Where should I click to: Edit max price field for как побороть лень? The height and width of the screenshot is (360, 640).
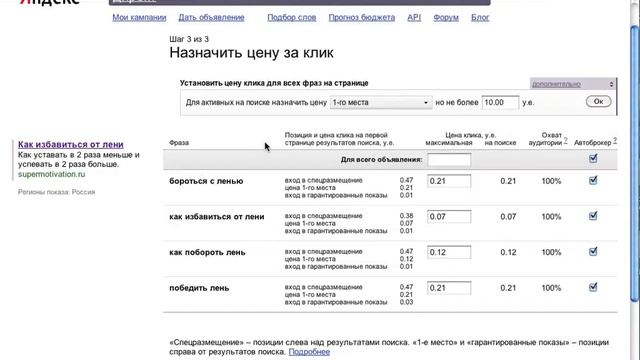coord(449,252)
